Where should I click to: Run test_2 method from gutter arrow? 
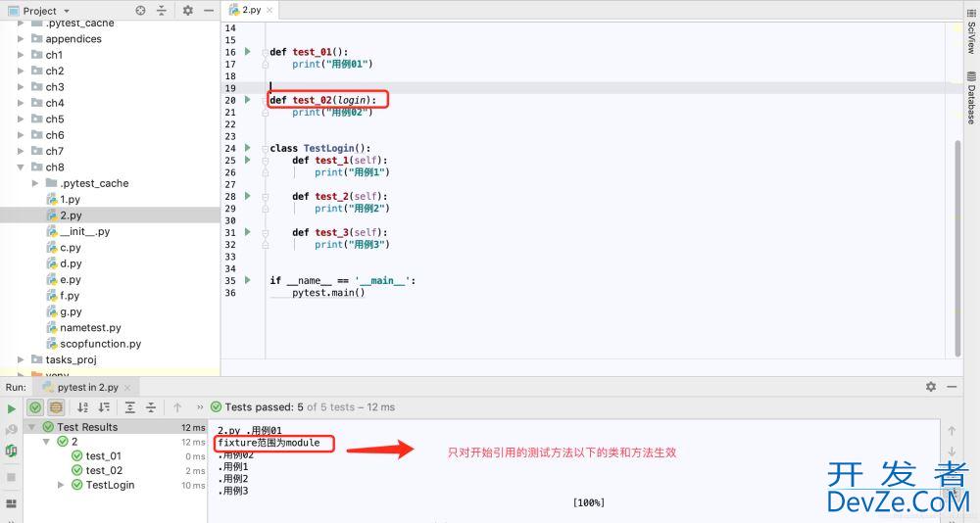(x=248, y=196)
